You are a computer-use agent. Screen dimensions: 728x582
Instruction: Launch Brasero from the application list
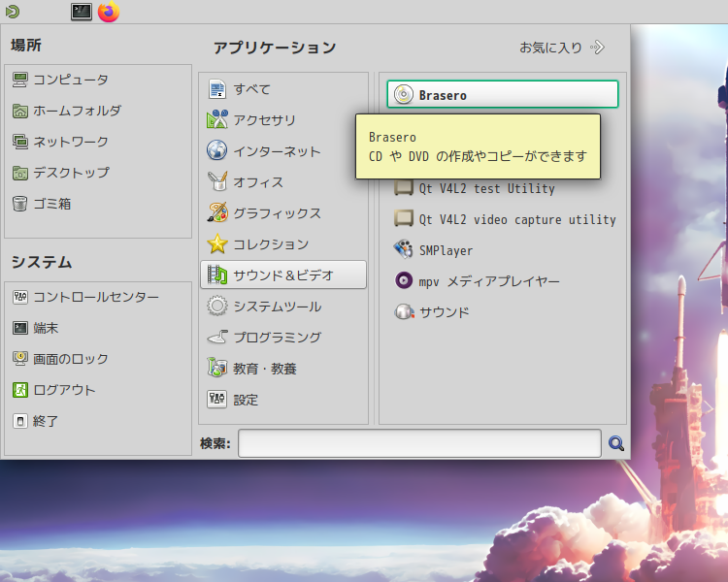(x=503, y=94)
